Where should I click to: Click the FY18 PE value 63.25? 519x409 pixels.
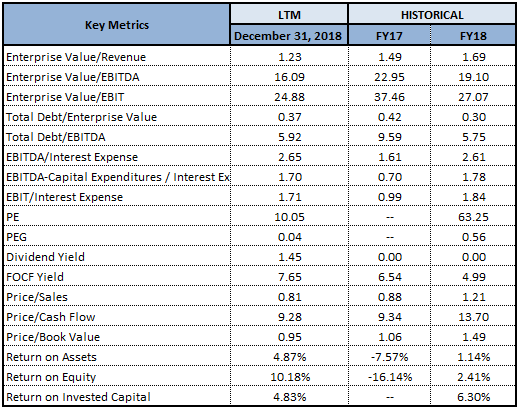point(473,217)
